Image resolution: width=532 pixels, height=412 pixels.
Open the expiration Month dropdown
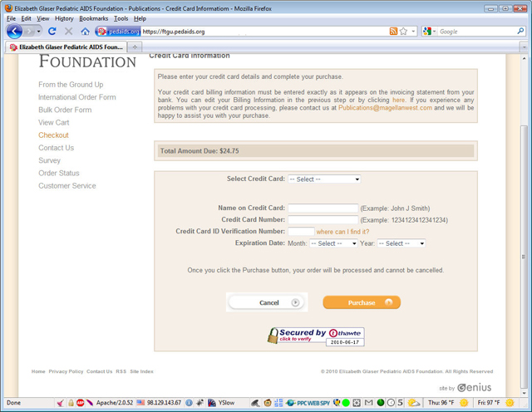point(333,243)
